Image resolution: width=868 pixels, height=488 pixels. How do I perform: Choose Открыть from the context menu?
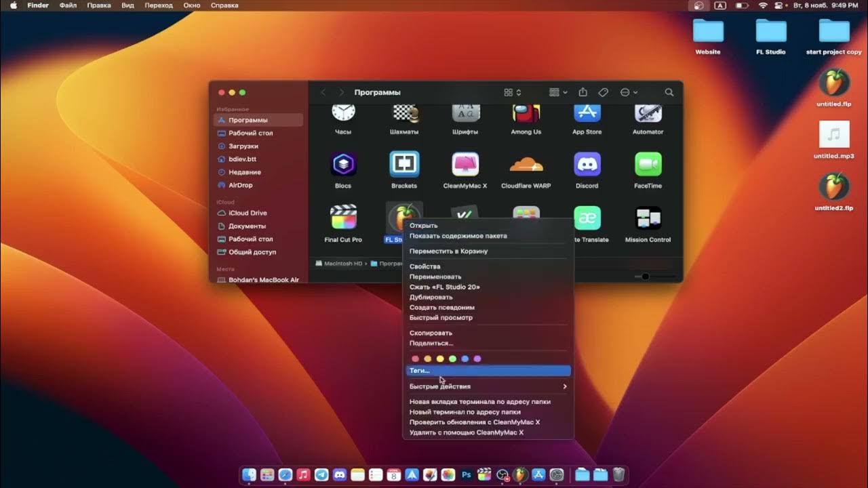(x=488, y=226)
